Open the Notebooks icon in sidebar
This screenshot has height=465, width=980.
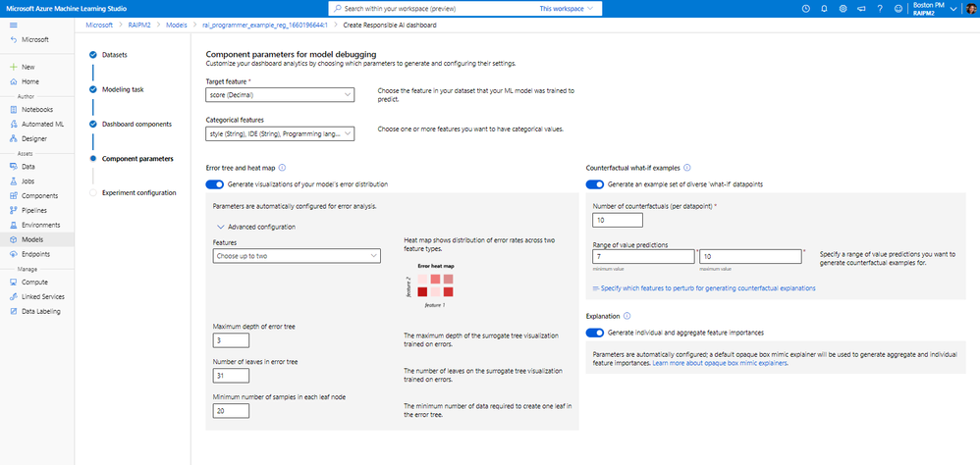tap(14, 109)
